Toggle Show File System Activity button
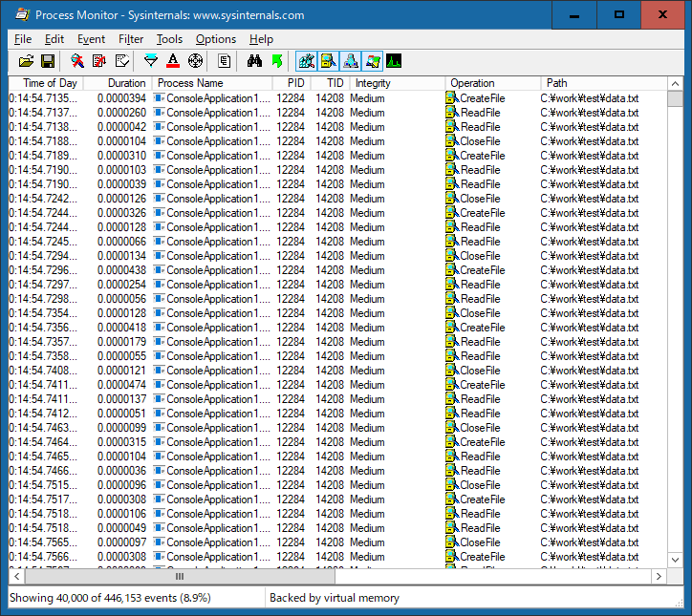Screen dimensions: 692x616 [329, 61]
